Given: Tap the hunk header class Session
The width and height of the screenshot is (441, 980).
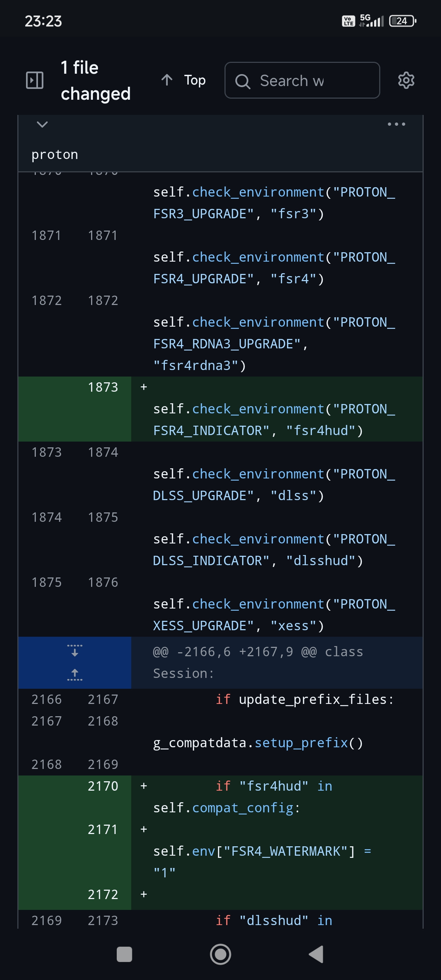Looking at the screenshot, I should point(258,662).
